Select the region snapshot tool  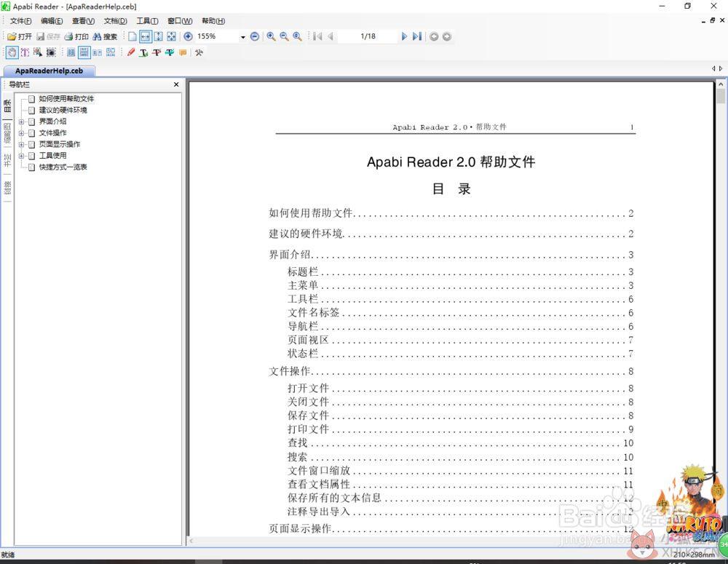51,52
